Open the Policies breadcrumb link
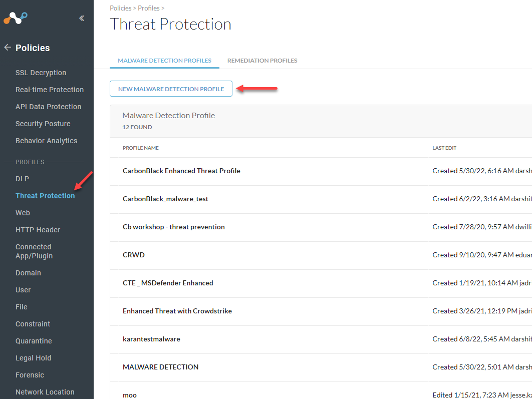This screenshot has width=532, height=399. (120, 8)
